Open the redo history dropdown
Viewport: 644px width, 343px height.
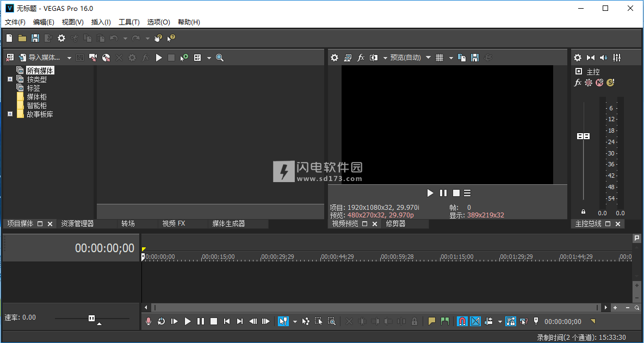pos(147,38)
